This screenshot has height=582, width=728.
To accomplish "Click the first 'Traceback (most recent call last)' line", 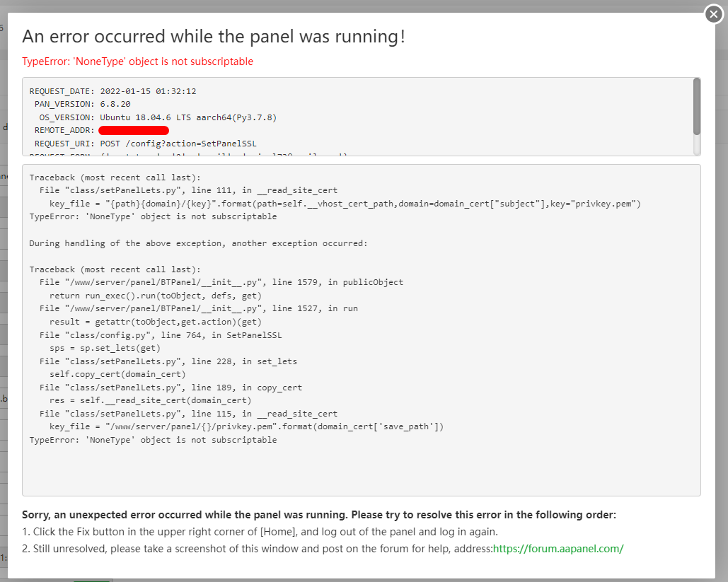I will click(115, 177).
